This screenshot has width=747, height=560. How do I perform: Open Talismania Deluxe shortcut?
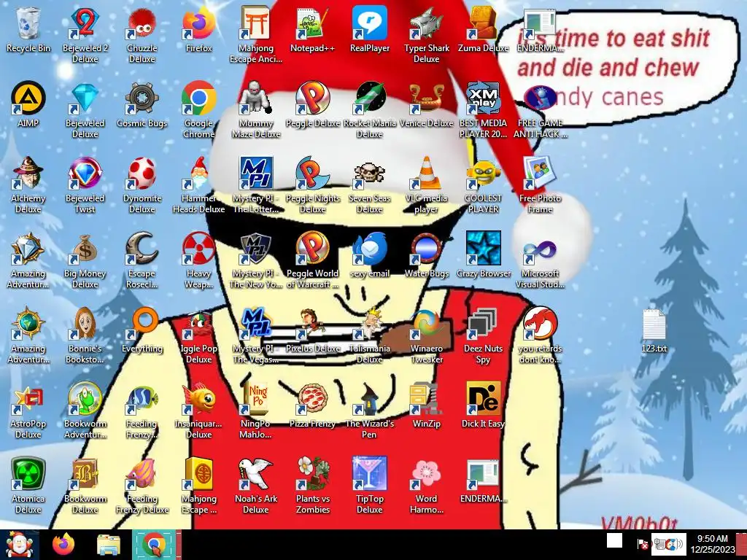370,335
